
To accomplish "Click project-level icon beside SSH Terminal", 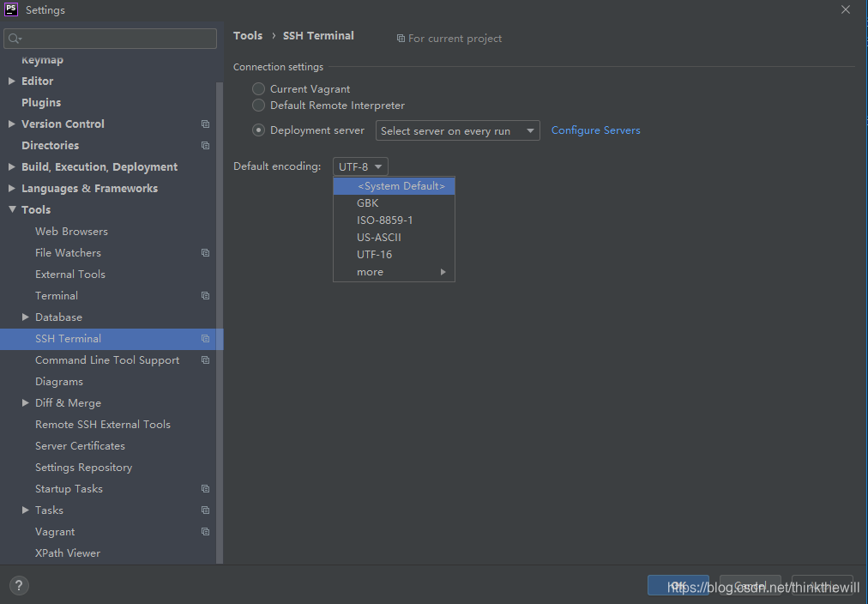I will tap(205, 339).
